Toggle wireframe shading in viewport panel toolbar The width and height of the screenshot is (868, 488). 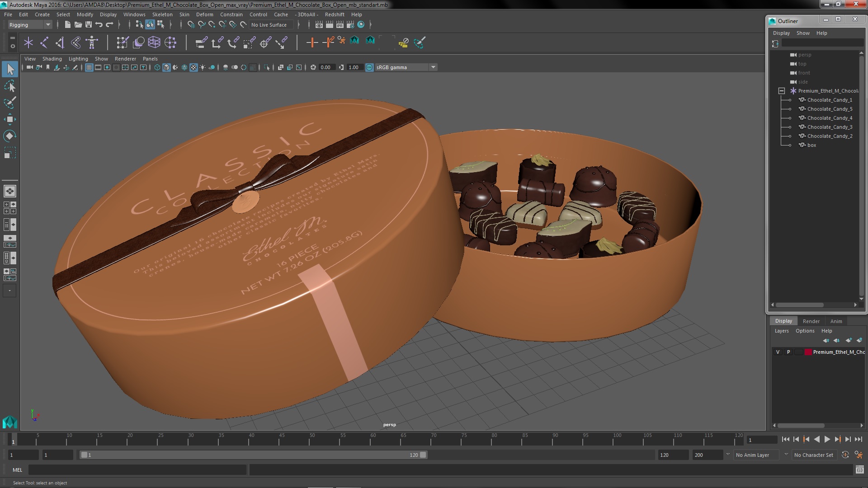[x=157, y=67]
